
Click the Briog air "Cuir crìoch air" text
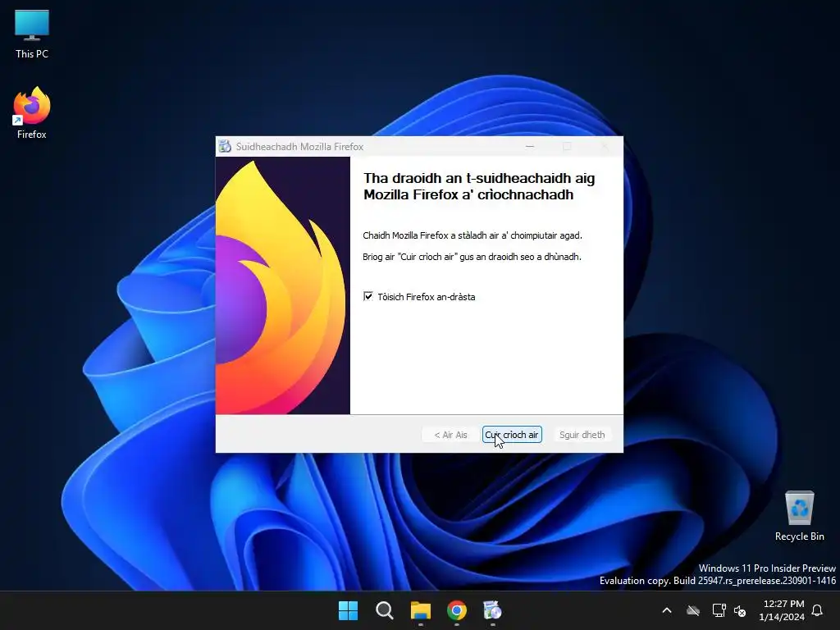click(472, 257)
